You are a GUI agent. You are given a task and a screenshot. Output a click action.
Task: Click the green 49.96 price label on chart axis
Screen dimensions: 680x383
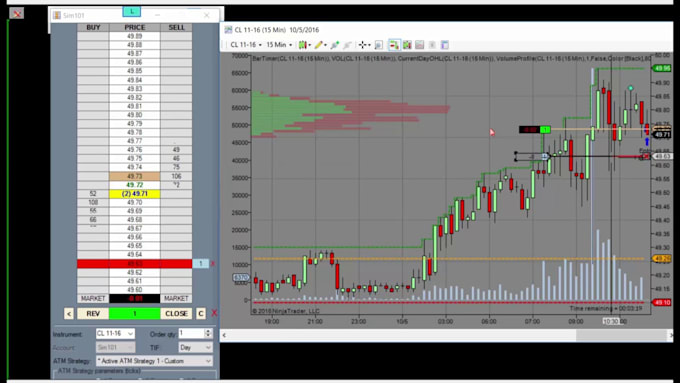[x=662, y=68]
